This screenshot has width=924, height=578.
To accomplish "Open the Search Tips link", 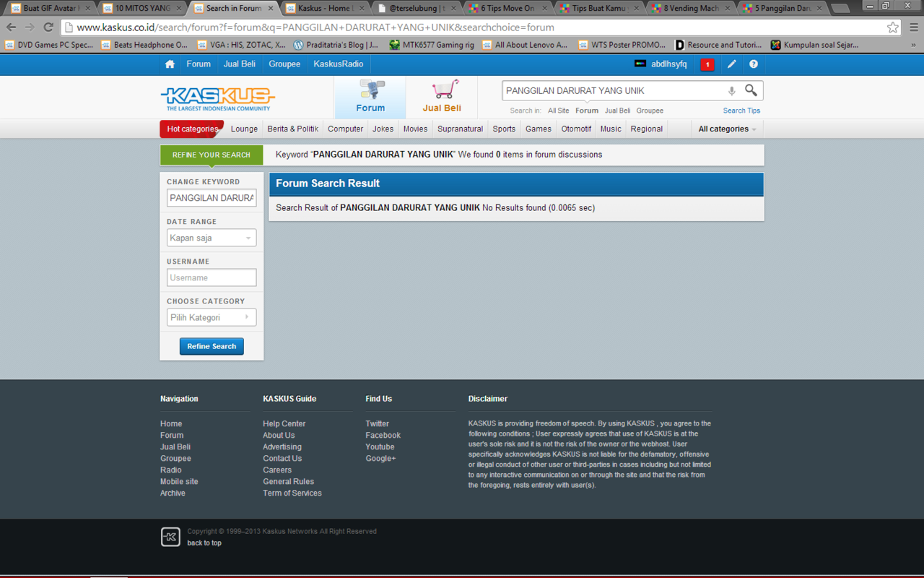I will coord(741,111).
